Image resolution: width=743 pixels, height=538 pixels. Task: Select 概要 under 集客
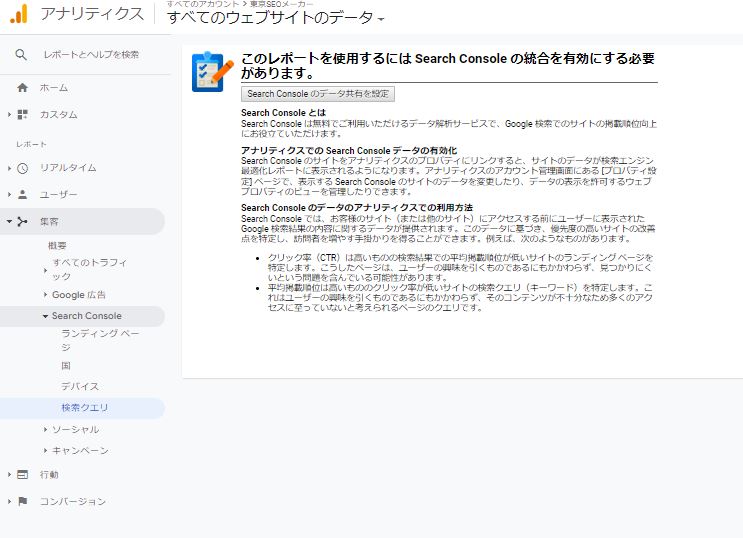coord(57,246)
